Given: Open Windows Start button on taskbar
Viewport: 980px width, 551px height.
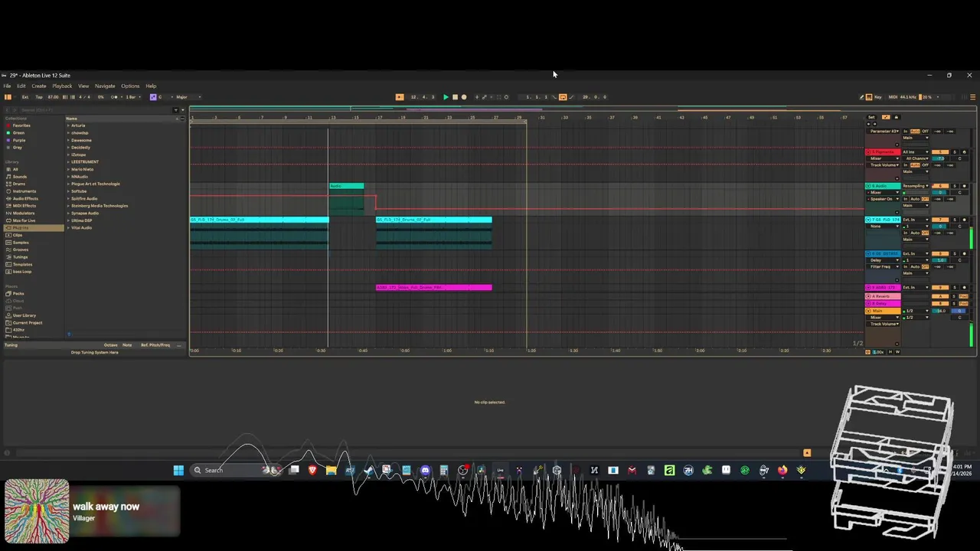Looking at the screenshot, I should click(178, 470).
